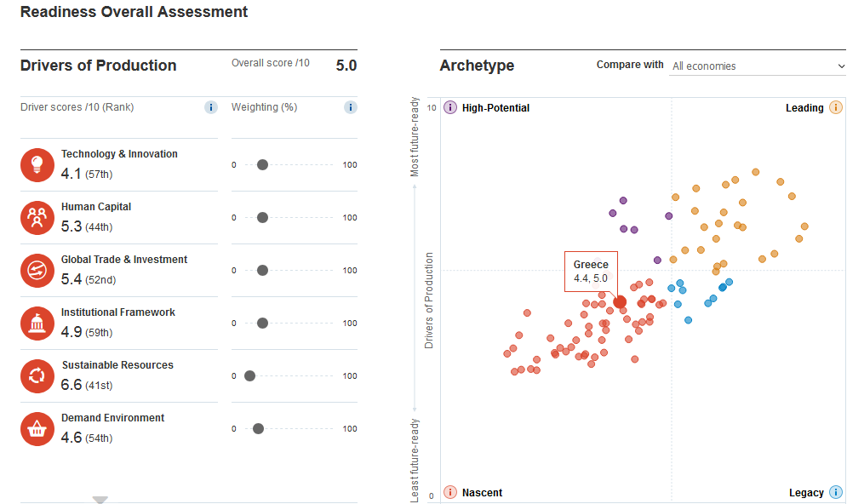847x504 pixels.
Task: Click the Nascent archetype info icon
Action: tap(450, 492)
